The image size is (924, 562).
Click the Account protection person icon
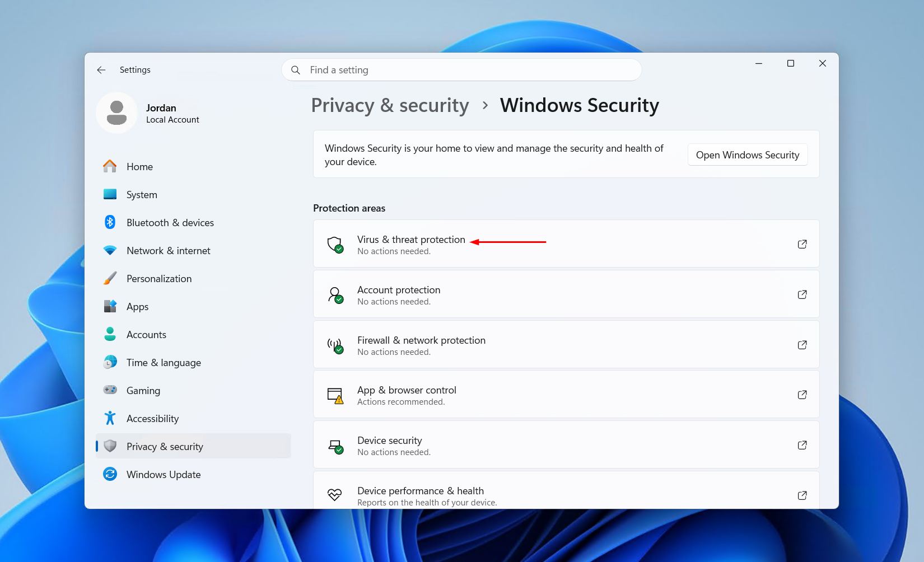(x=335, y=295)
